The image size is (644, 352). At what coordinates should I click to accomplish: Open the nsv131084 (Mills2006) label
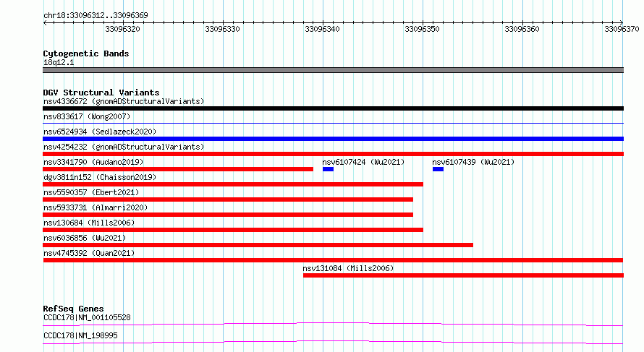pyautogui.click(x=348, y=268)
